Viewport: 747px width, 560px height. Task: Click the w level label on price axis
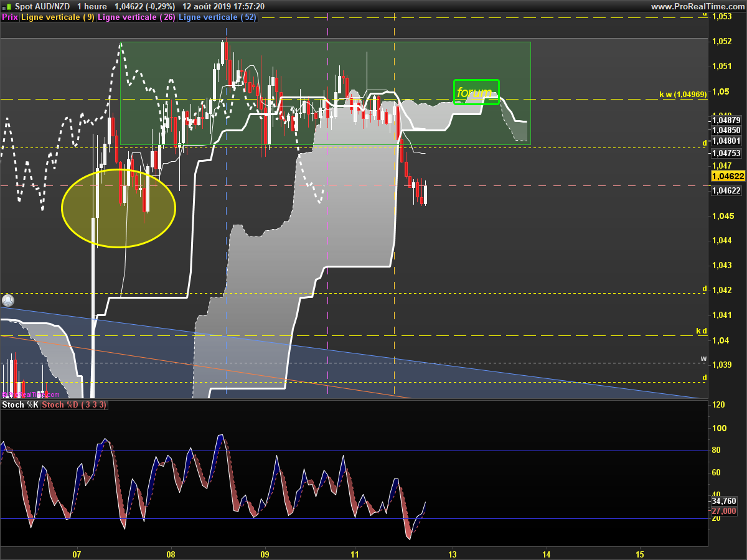tap(703, 358)
